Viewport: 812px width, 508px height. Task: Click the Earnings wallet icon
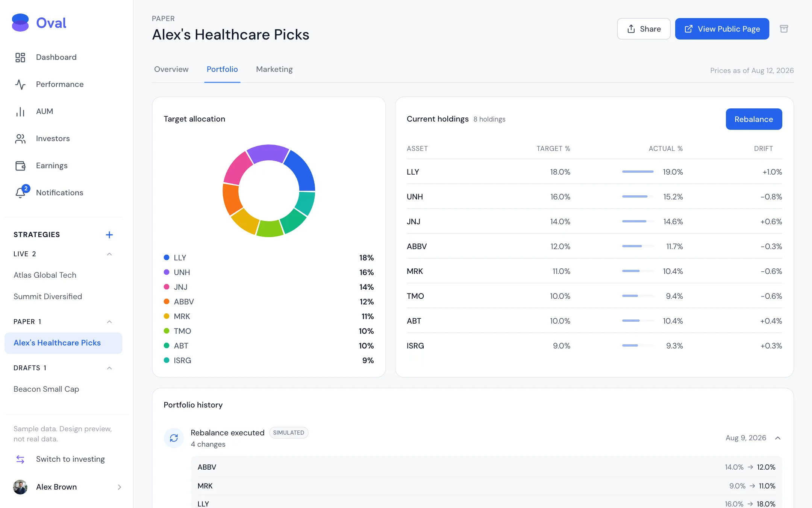20,166
